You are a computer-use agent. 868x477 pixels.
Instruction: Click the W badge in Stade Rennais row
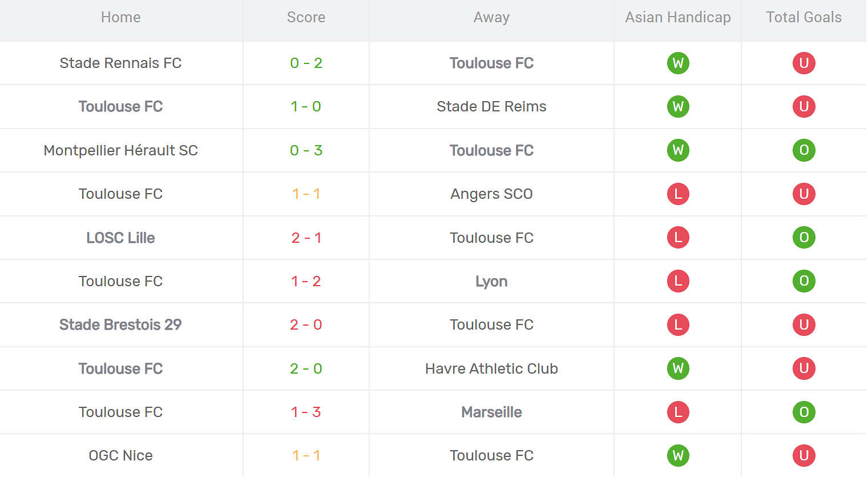coord(678,63)
